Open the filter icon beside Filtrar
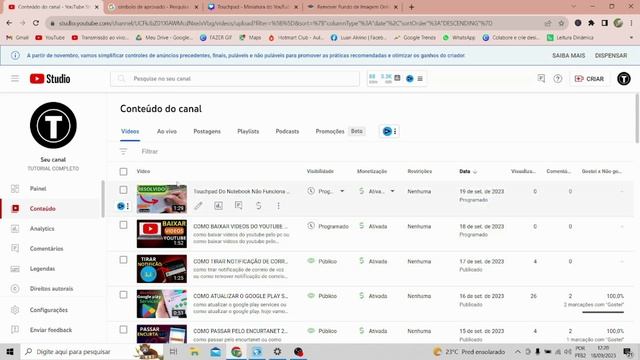The height and width of the screenshot is (360, 640). point(123,151)
